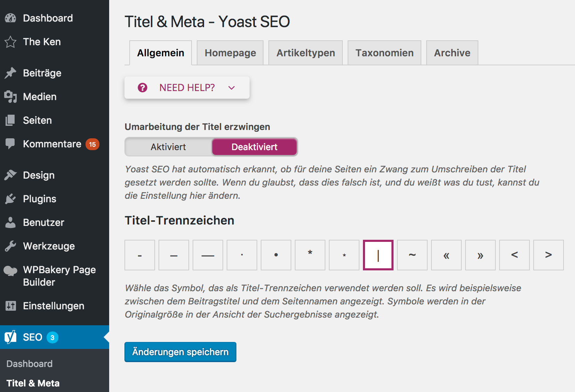The width and height of the screenshot is (575, 392).
Task: Choose the bullet dot title separator
Action: (x=276, y=255)
